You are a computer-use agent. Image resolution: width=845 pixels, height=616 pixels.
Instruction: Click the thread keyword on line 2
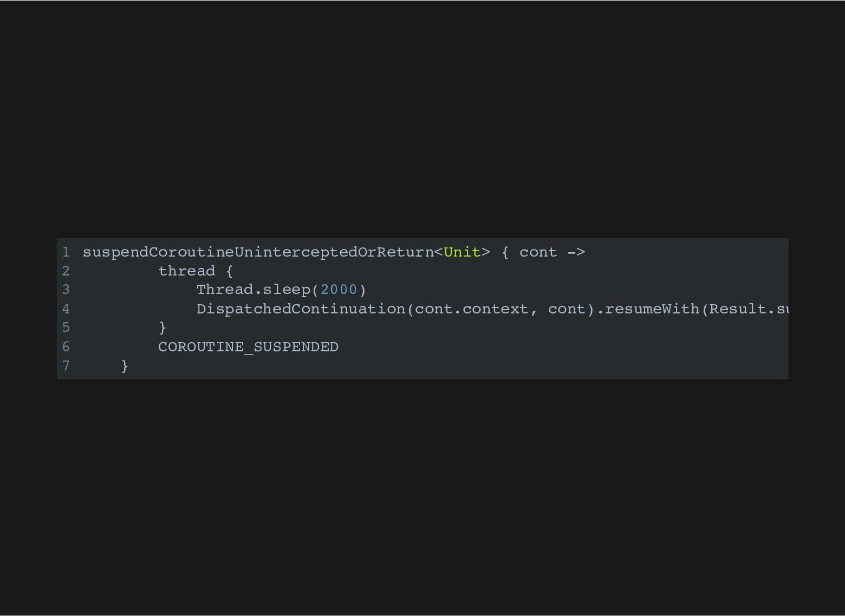point(187,271)
